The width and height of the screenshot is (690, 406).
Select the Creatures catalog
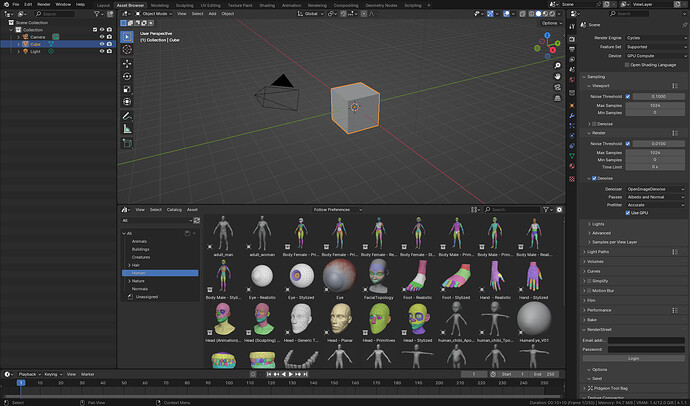(141, 257)
